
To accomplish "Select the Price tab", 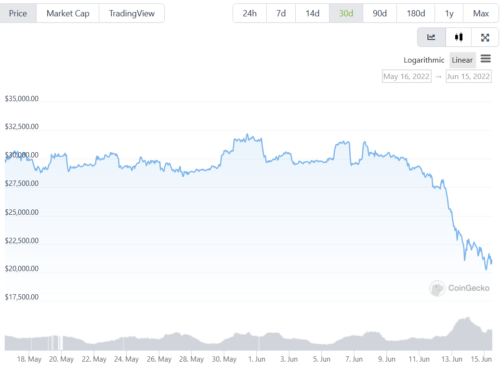I will (18, 13).
